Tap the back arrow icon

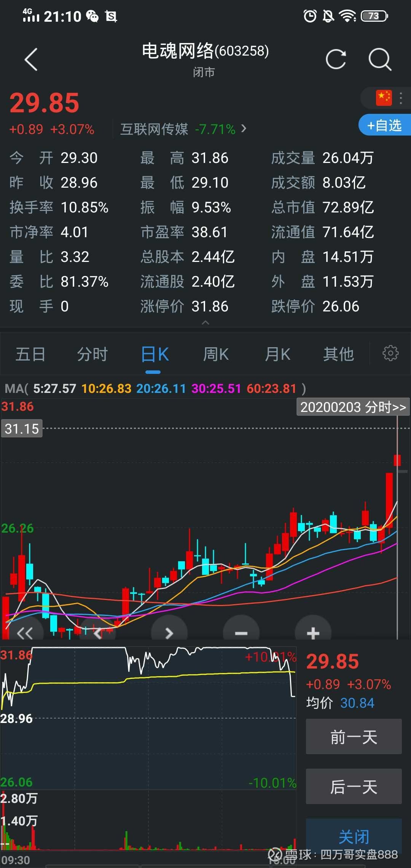point(31,59)
